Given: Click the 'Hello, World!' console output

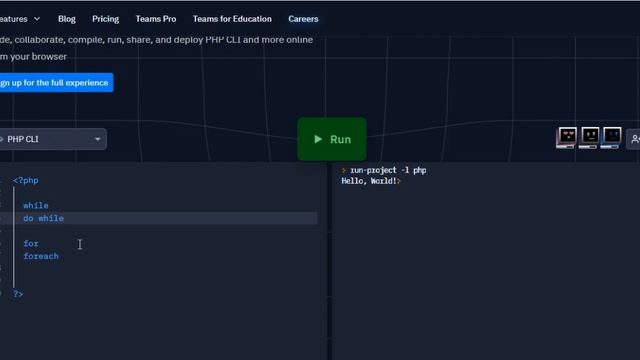Looking at the screenshot, I should pyautogui.click(x=369, y=181).
